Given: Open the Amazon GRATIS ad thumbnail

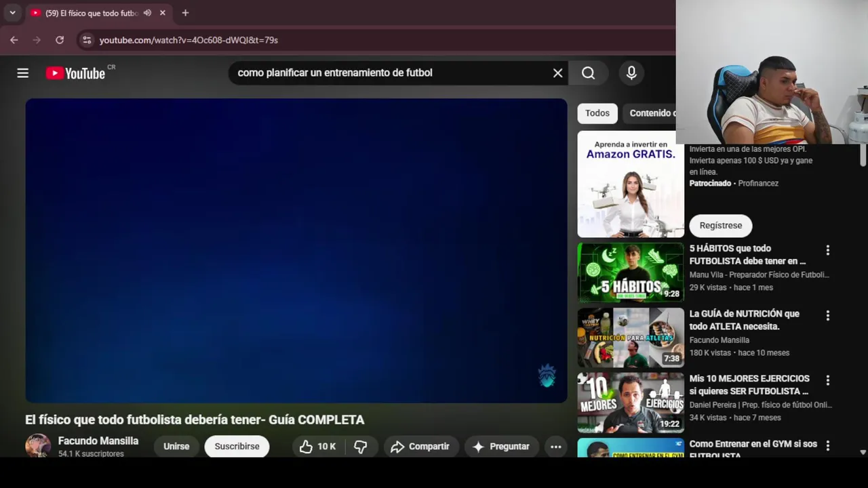Looking at the screenshot, I should [x=631, y=184].
